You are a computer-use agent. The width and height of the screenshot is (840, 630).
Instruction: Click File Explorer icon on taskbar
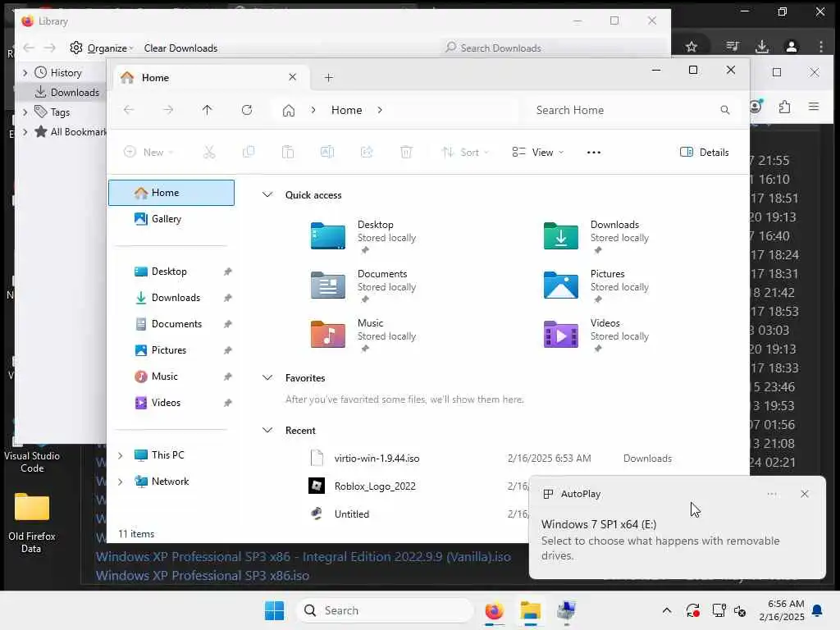click(x=531, y=610)
